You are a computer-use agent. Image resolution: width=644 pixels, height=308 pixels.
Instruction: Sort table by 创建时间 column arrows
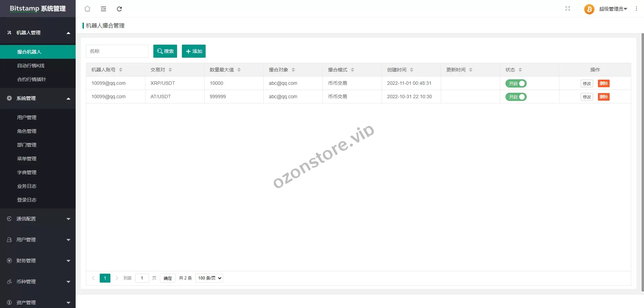(412, 70)
